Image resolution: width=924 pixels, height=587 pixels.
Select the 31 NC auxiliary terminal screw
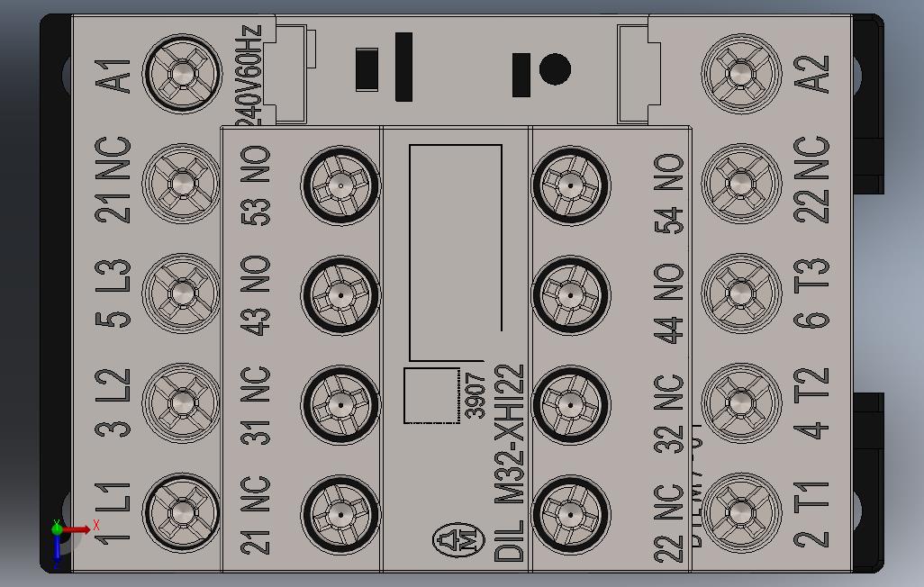pos(340,405)
